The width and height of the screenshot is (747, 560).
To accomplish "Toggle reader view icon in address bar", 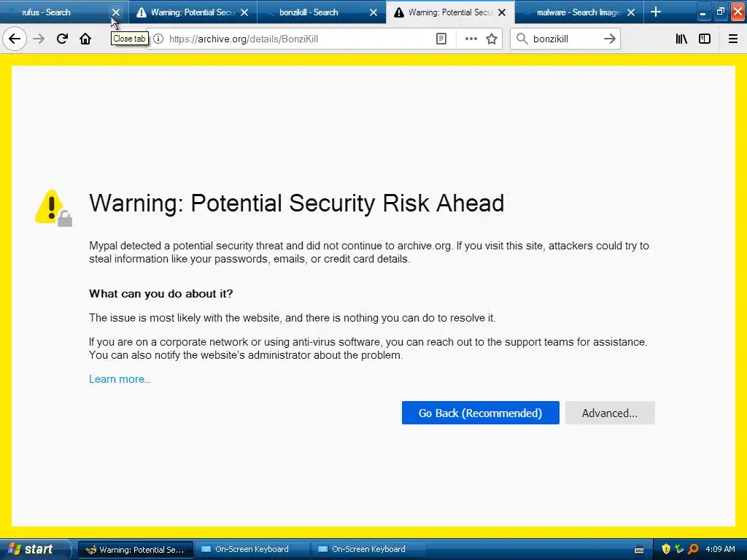I will pos(441,39).
